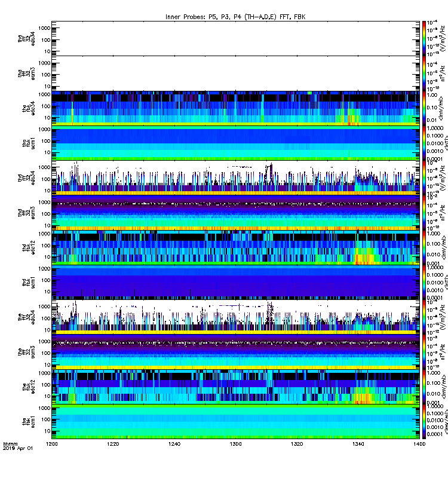Click the "tha fbk edc34" panel label
Screen dimensions: 448x478
tap(29, 109)
